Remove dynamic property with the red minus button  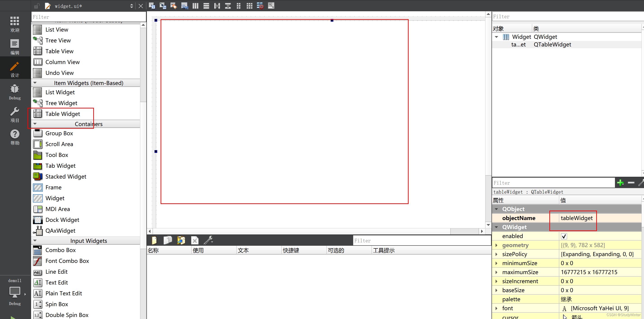coord(631,183)
